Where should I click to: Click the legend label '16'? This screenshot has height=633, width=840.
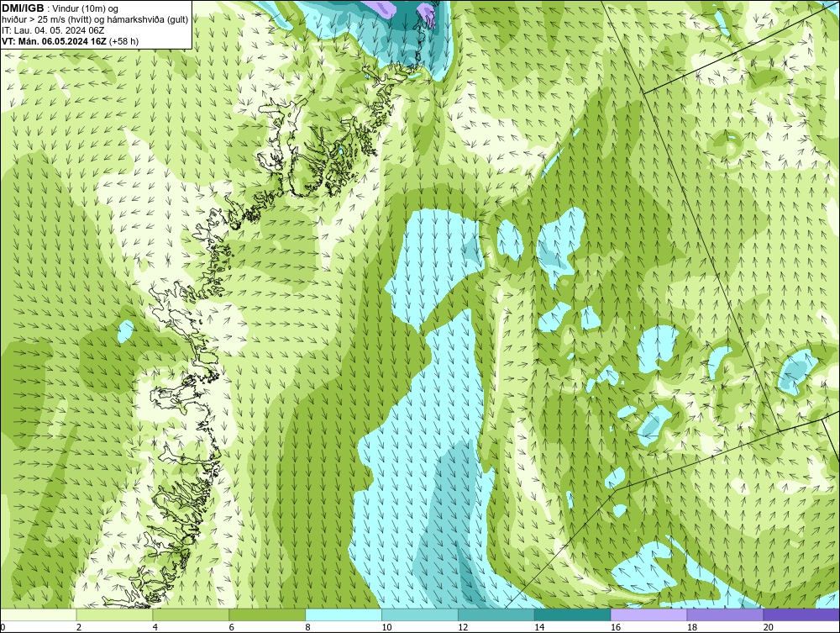point(616,627)
